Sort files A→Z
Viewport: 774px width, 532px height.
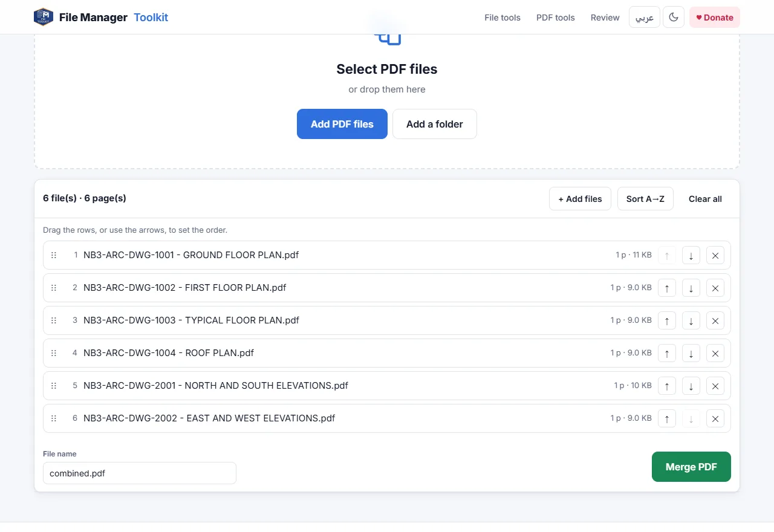(x=645, y=199)
